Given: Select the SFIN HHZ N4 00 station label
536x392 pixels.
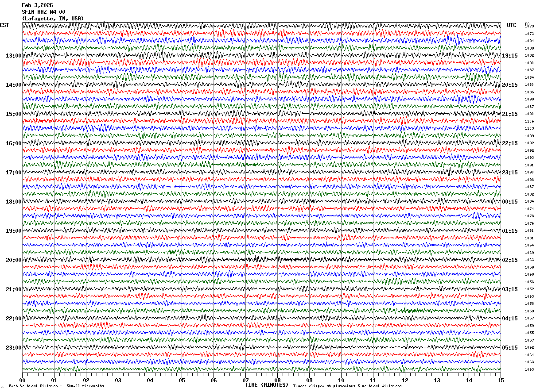Looking at the screenshot, I should coord(43,12).
